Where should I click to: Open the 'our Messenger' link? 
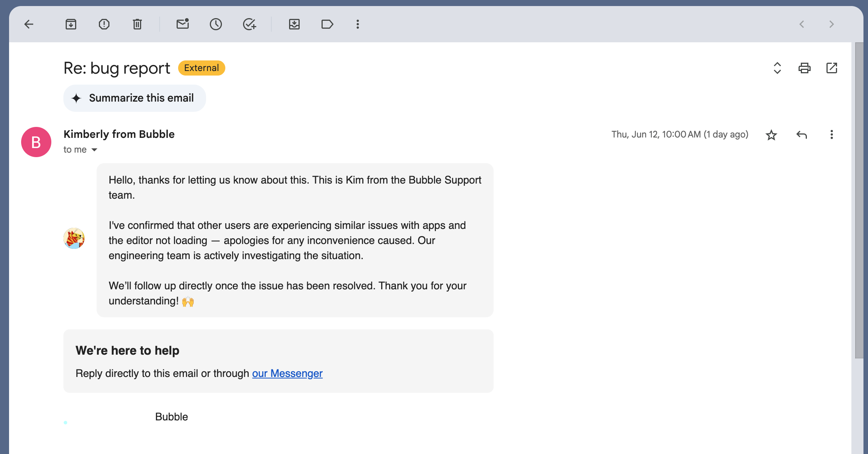point(287,373)
